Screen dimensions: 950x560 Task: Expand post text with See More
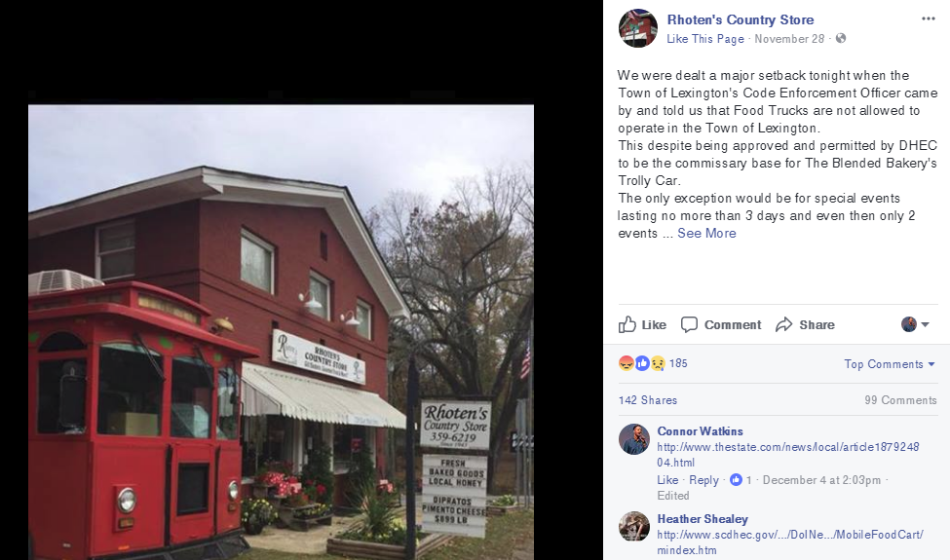click(x=706, y=233)
